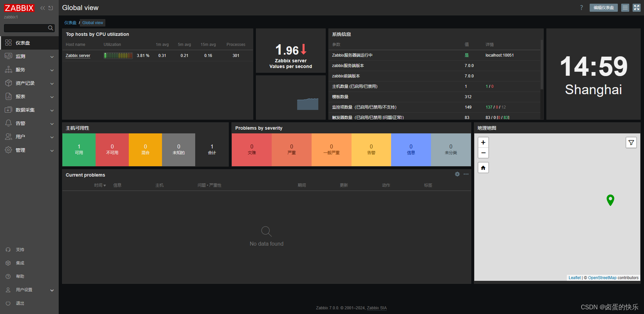This screenshot has height=314, width=644.
Task: Click the 支持 support headset icon
Action: (x=8, y=250)
